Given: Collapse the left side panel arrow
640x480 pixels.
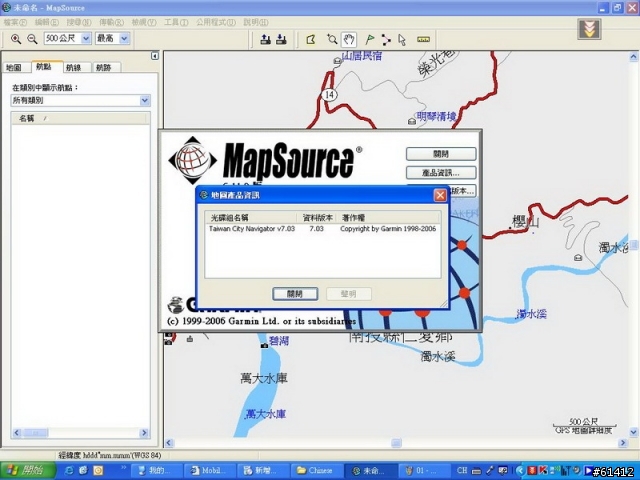Looking at the screenshot, I should (155, 56).
